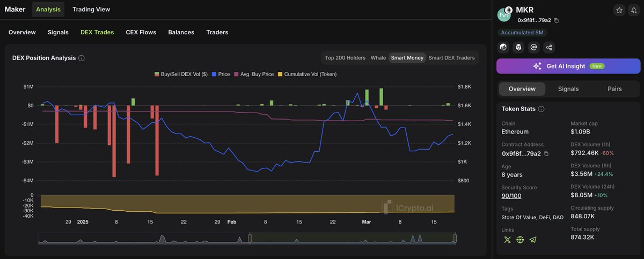This screenshot has width=644, height=259.
Task: Click the selected window in the range navigator
Action: coord(352,239)
